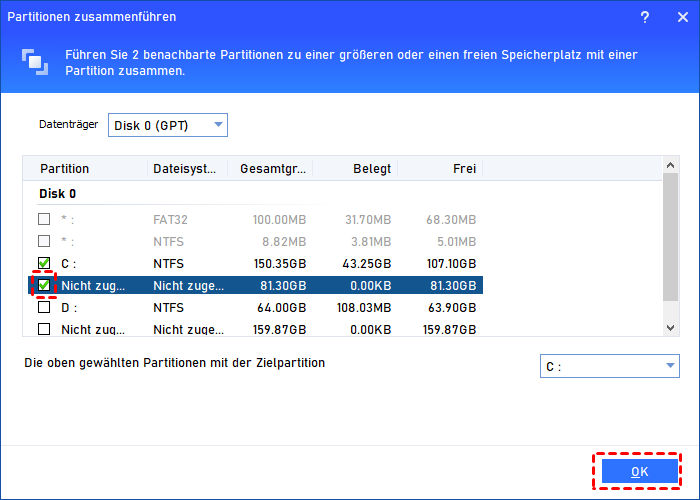The image size is (700, 500).
Task: Select the D : partition name
Action: (x=69, y=308)
